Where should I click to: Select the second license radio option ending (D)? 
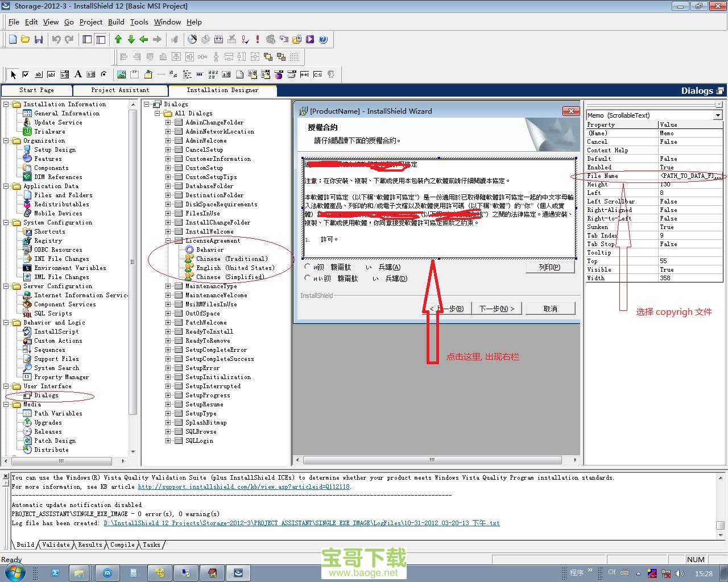[308, 278]
